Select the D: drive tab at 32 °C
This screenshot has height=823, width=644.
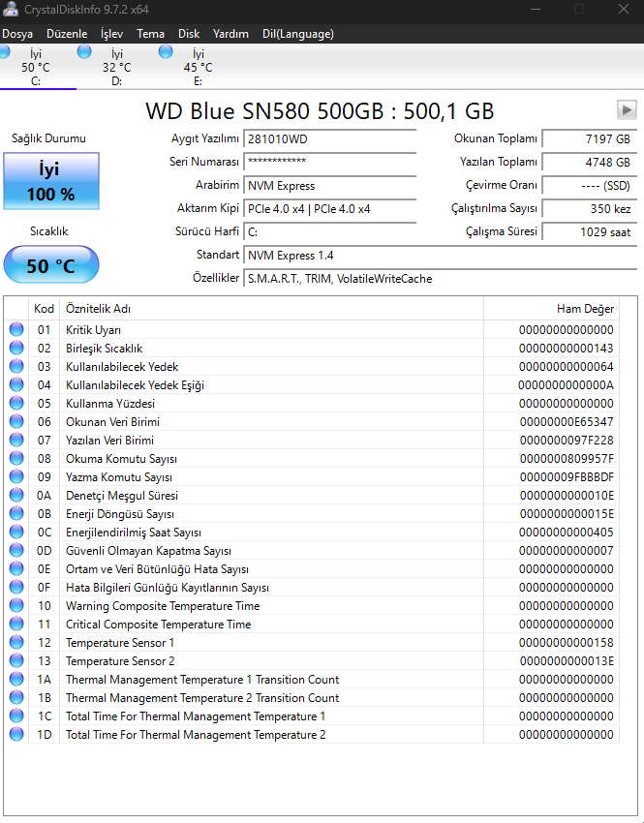point(116,67)
